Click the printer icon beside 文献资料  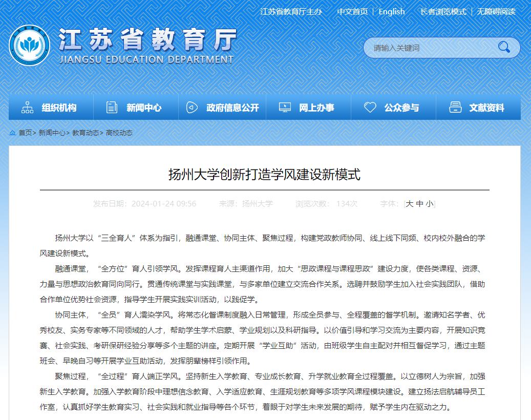click(x=455, y=108)
